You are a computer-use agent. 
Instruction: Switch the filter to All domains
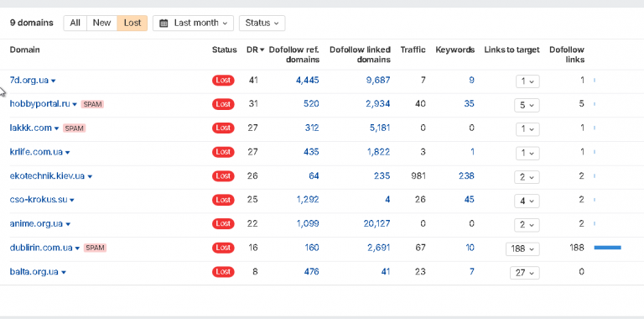point(75,23)
